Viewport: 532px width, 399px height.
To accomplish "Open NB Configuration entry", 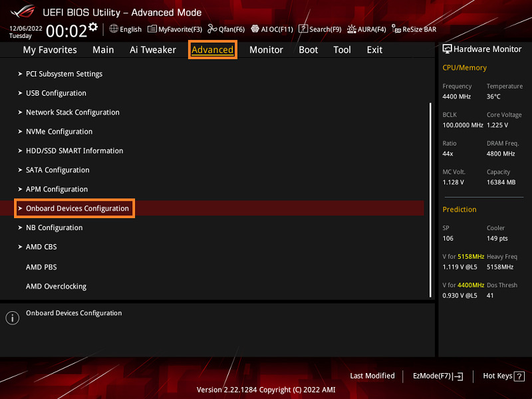I will tap(55, 227).
